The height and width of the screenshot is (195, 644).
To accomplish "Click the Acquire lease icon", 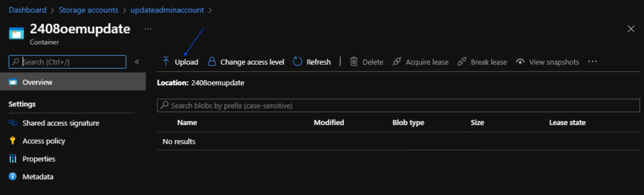I will tap(397, 62).
